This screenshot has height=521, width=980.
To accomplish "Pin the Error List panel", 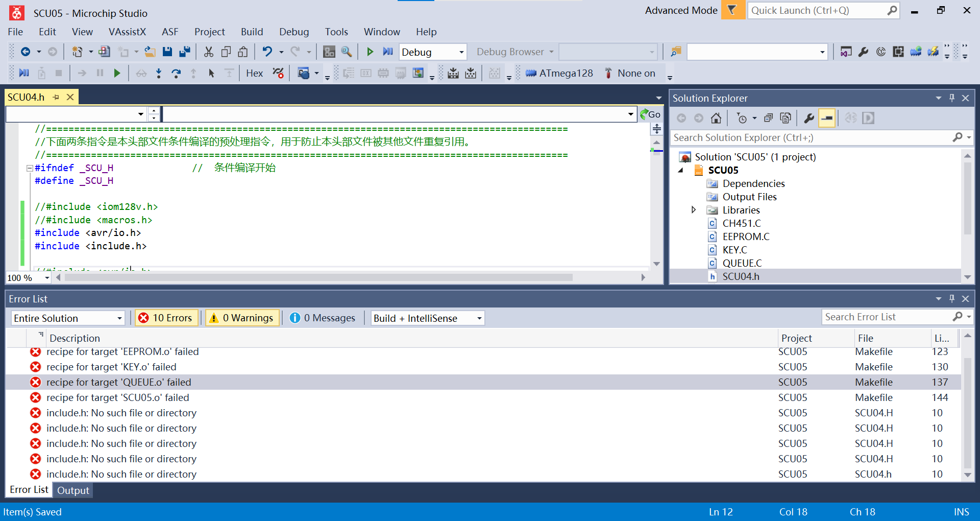I will pos(952,299).
